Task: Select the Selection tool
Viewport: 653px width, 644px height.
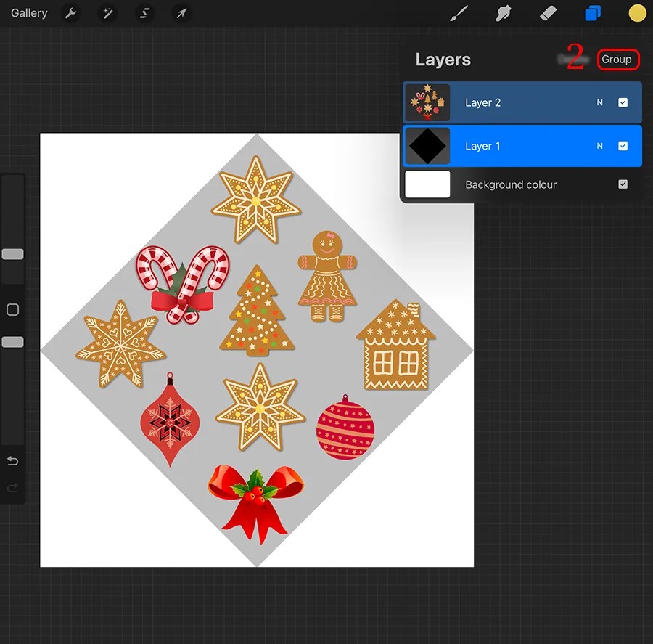Action: [x=144, y=13]
